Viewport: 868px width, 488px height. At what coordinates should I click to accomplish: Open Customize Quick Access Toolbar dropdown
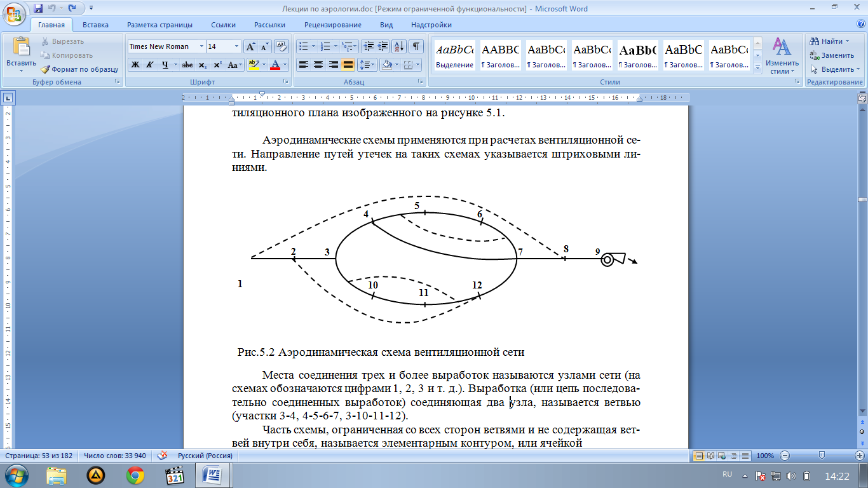click(x=90, y=8)
